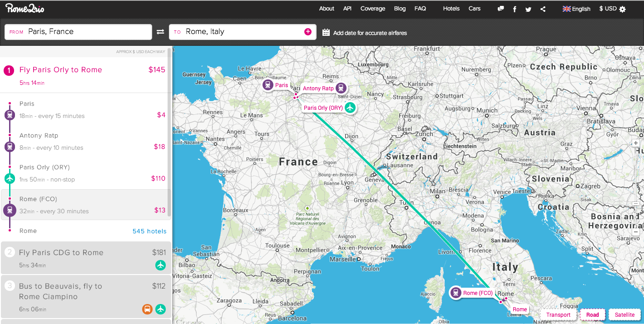Switch the map to Road view
The height and width of the screenshot is (324, 644).
pos(592,314)
